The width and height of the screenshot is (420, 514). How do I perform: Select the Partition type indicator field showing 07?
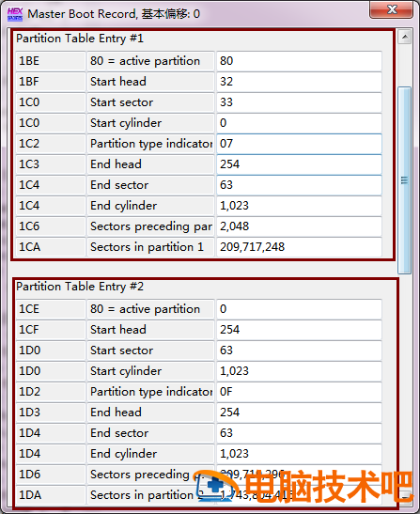coord(299,144)
